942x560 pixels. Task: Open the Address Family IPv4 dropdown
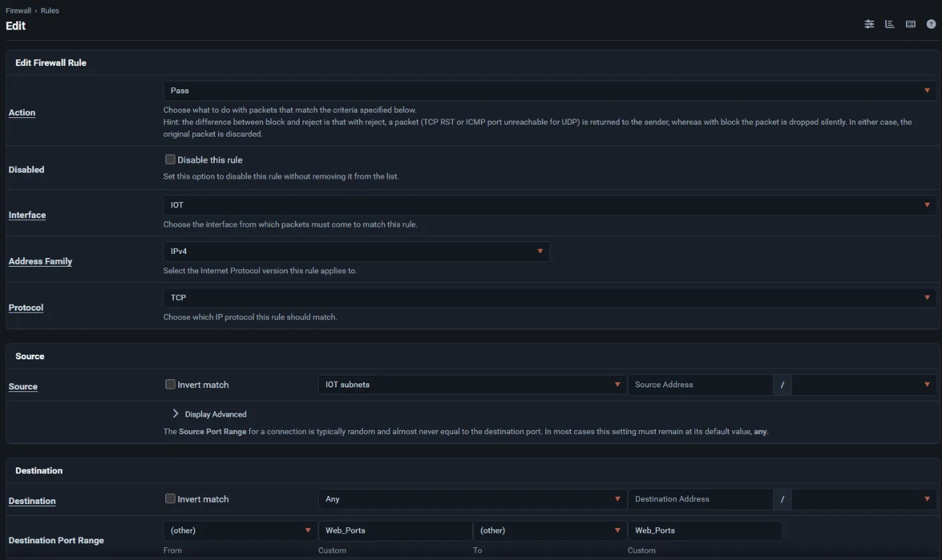pos(356,251)
